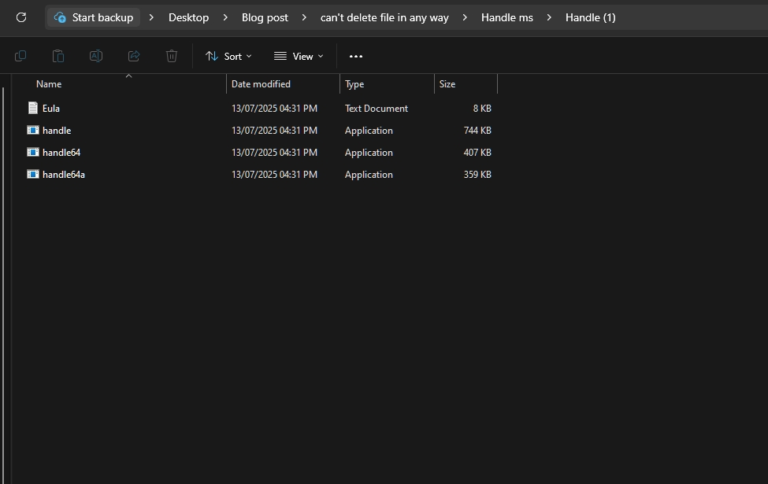Expand chevron after Handle ms breadcrumb
768x484 pixels.
[549, 18]
